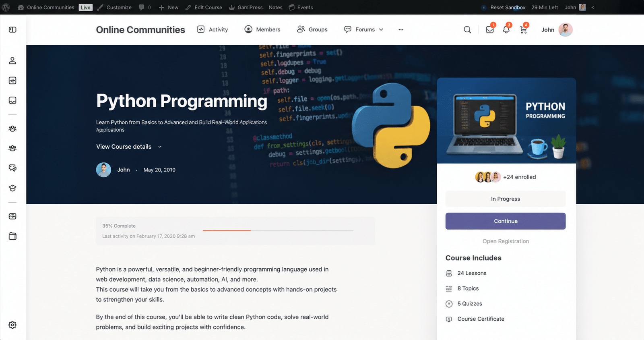
Task: Open courses graduation cap icon
Action: 12,188
